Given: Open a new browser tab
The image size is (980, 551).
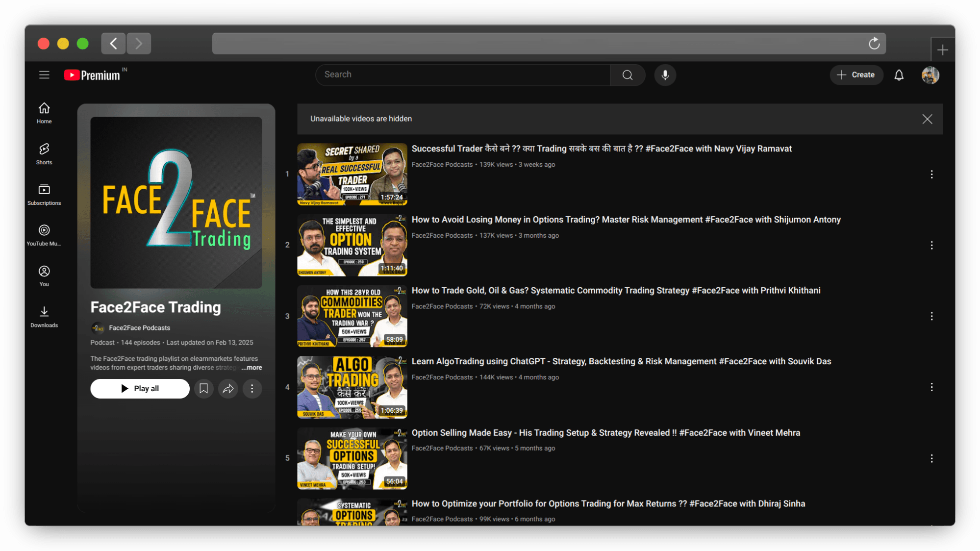Looking at the screenshot, I should pyautogui.click(x=942, y=50).
